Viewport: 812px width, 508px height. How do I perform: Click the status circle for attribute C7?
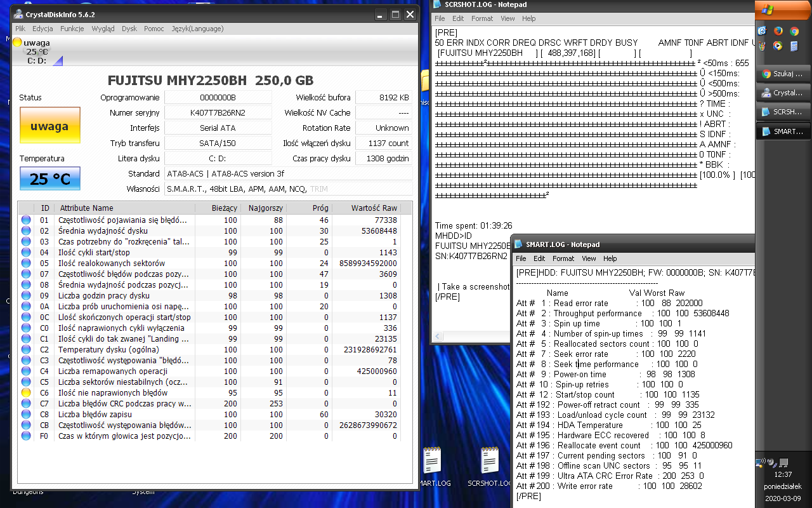tap(26, 404)
